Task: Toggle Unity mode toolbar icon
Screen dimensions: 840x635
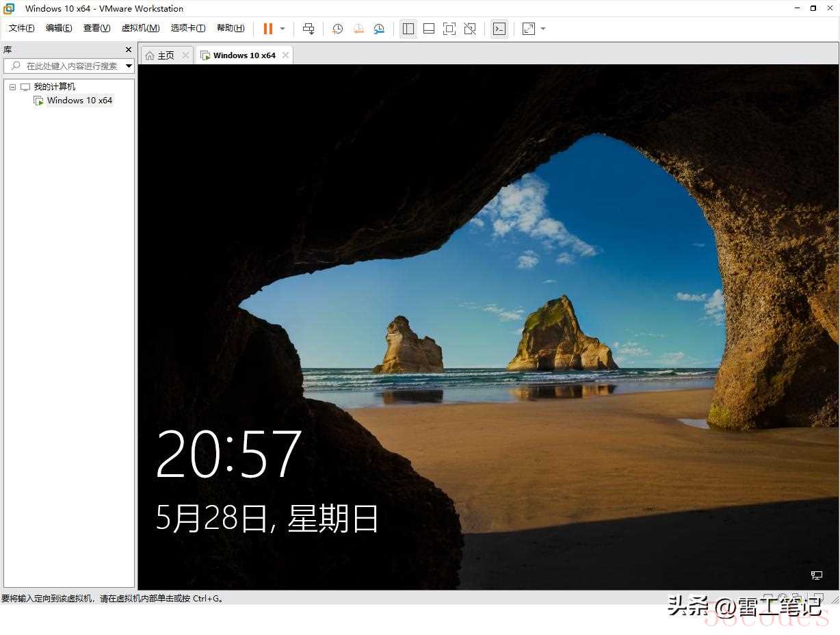Action: click(470, 29)
